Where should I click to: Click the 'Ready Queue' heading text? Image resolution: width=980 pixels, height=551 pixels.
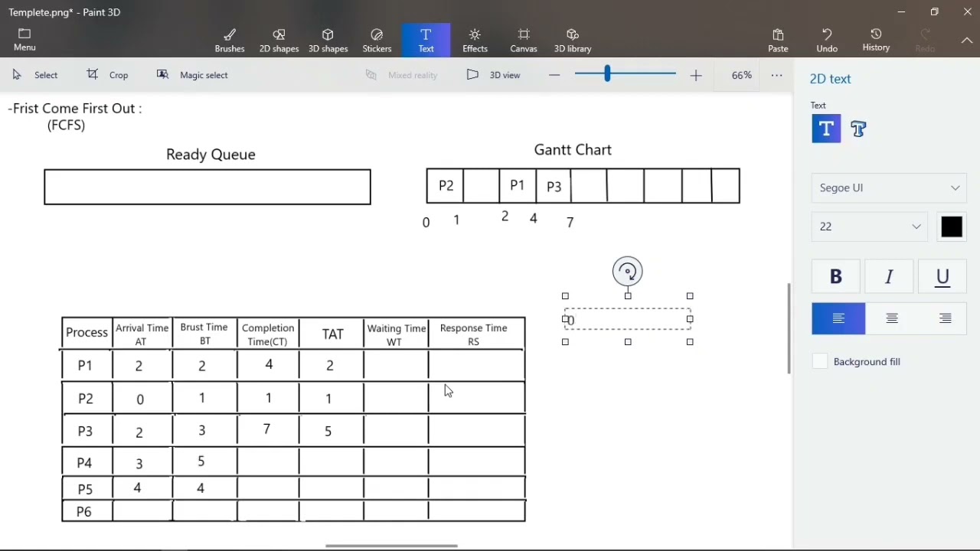click(x=211, y=155)
